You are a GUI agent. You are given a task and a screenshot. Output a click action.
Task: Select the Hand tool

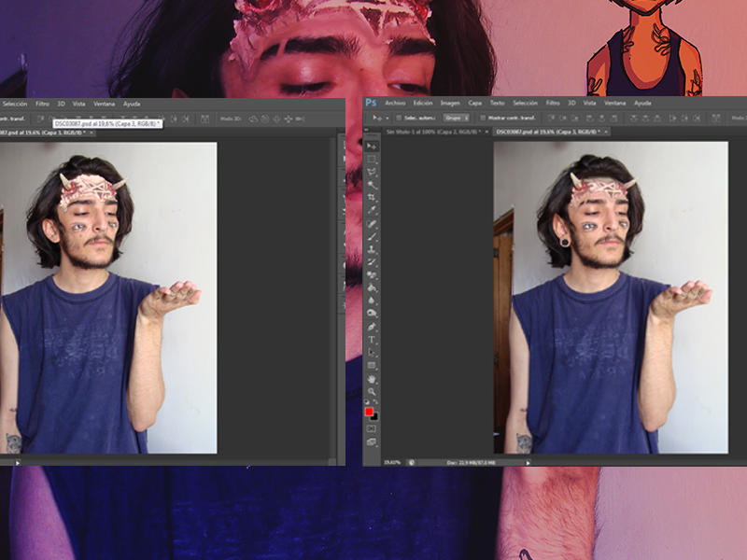372,380
